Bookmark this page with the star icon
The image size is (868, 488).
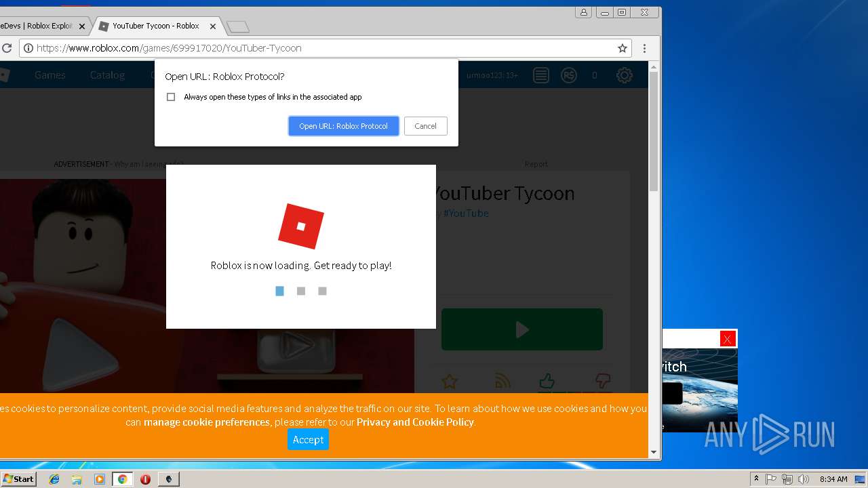click(x=623, y=48)
